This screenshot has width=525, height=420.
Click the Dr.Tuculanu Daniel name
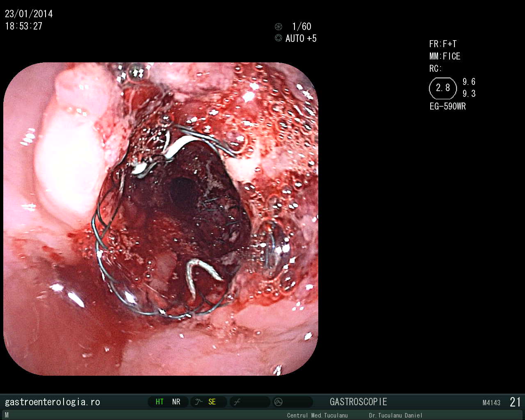click(x=395, y=415)
